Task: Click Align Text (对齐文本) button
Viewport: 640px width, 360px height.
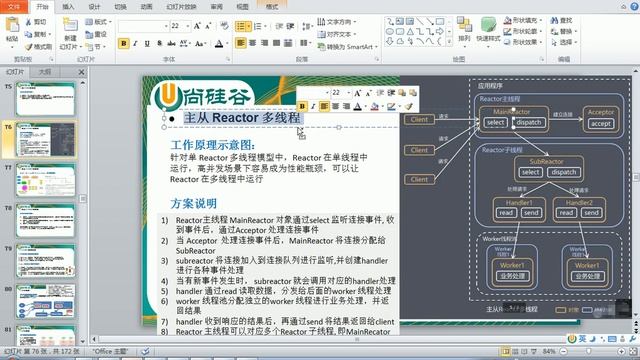Action: [x=337, y=34]
